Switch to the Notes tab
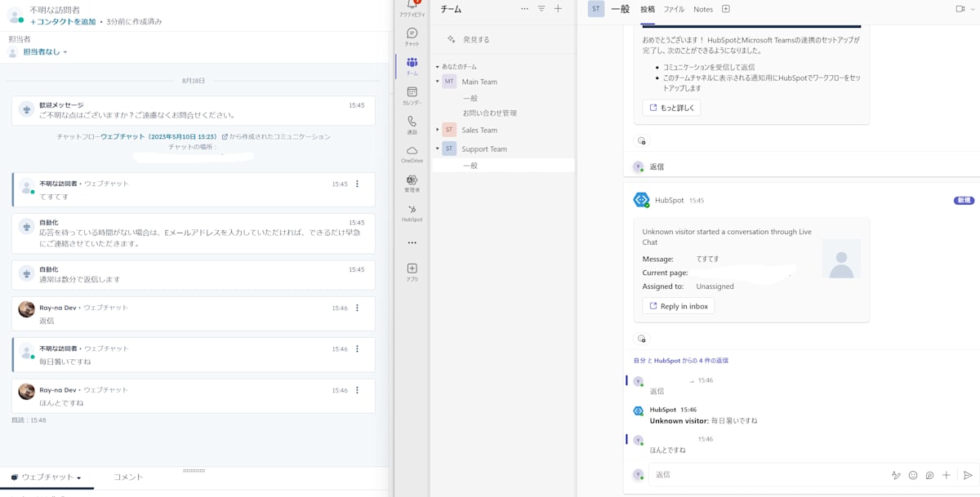 (703, 10)
